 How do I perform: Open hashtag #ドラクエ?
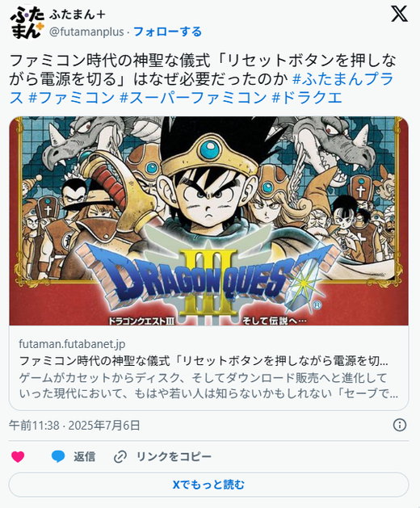[x=307, y=98]
